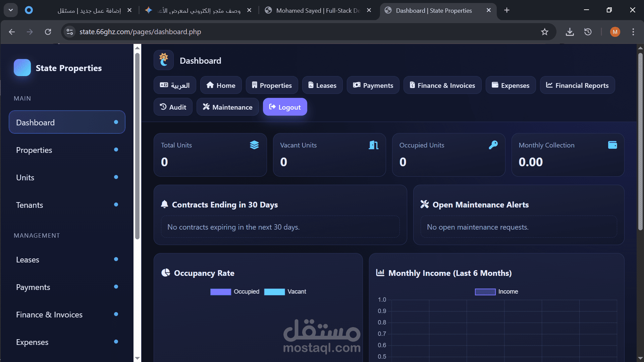Toggle Income legend in Monthly Income chart
The image size is (644, 362).
click(496, 292)
